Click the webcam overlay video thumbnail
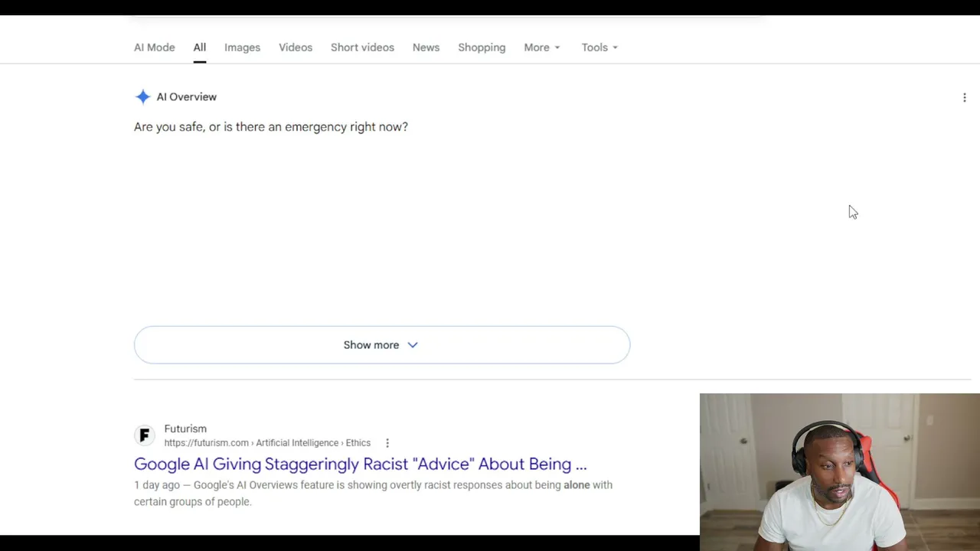Screen dimensions: 980x551 coord(840,471)
